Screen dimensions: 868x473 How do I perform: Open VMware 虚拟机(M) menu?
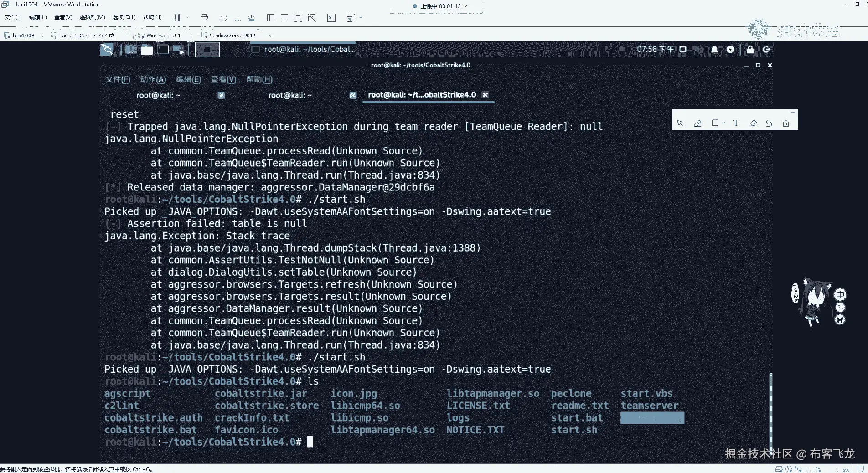point(92,17)
